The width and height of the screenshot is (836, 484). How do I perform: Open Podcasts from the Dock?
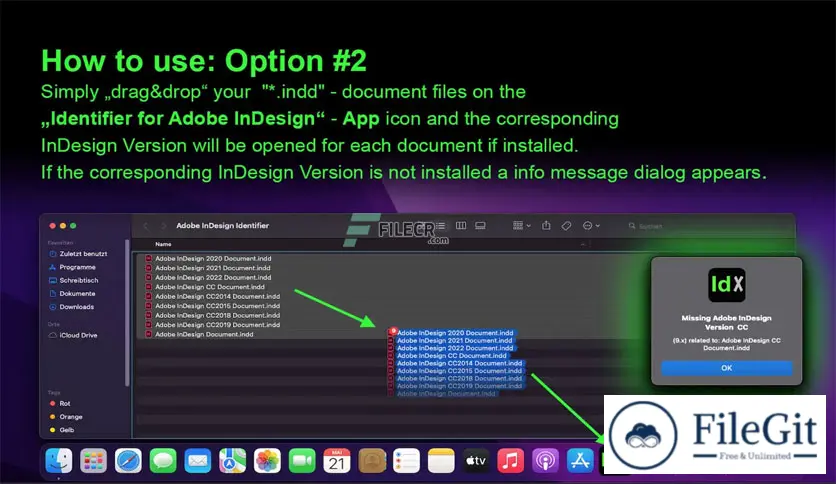[x=545, y=461]
